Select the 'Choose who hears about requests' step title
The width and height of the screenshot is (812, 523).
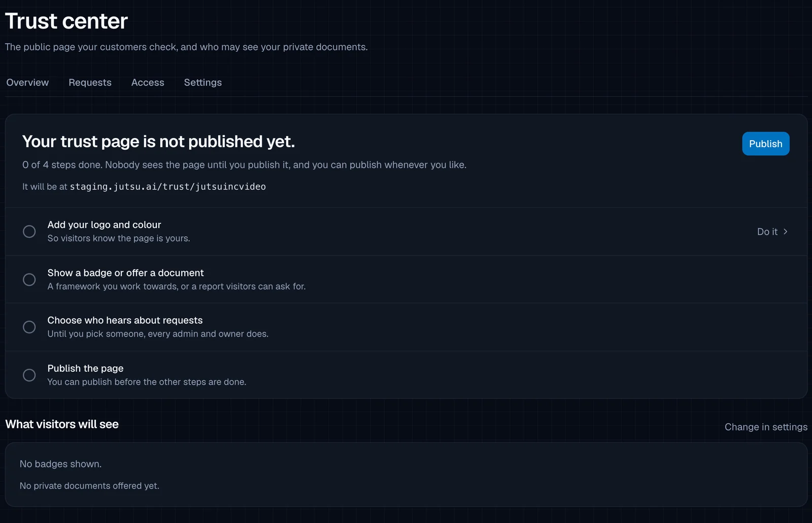click(x=125, y=320)
